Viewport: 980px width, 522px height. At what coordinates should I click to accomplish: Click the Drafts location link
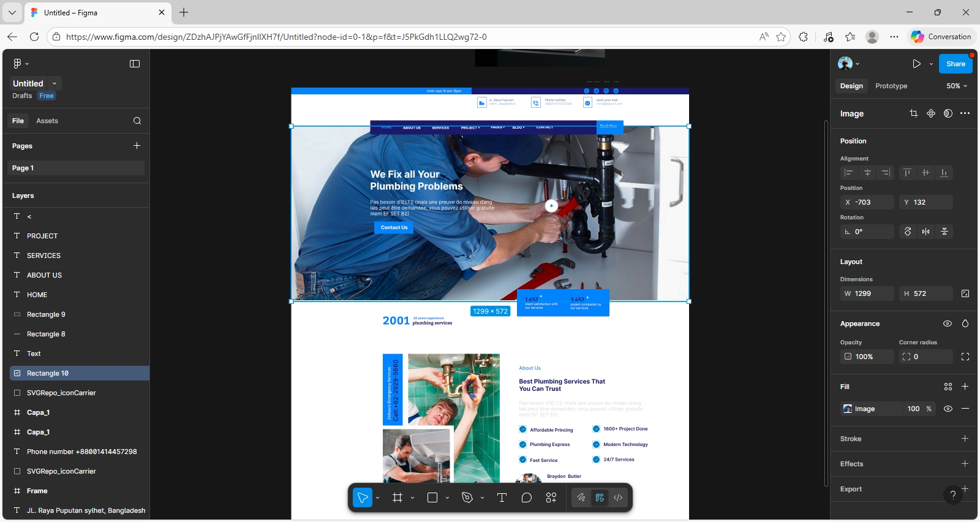click(x=22, y=96)
